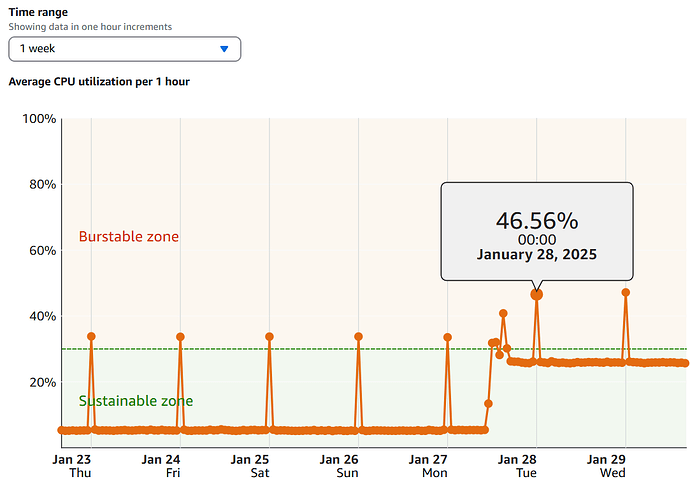690x479 pixels.
Task: Click the Jan 25 Sat x-axis label
Action: (x=250, y=466)
